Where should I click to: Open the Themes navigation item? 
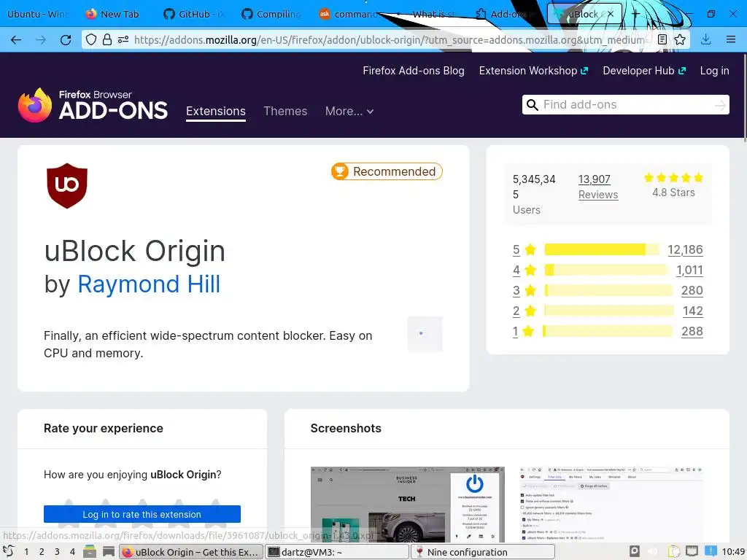click(x=285, y=111)
